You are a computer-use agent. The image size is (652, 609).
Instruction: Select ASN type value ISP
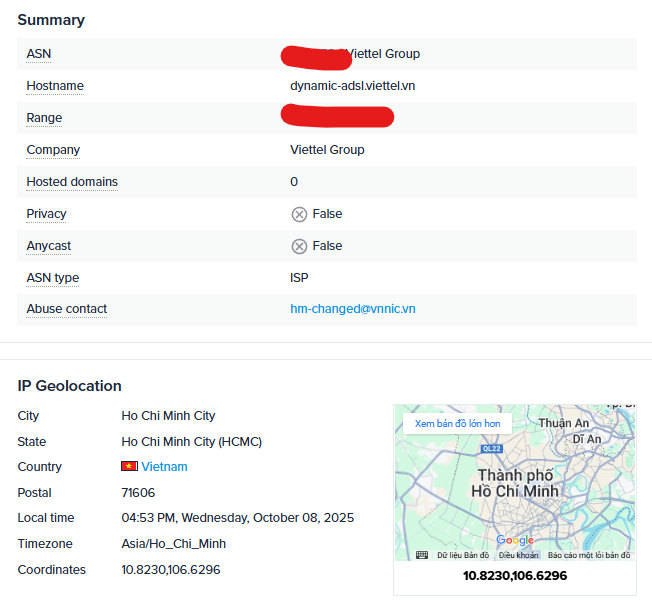tap(299, 278)
